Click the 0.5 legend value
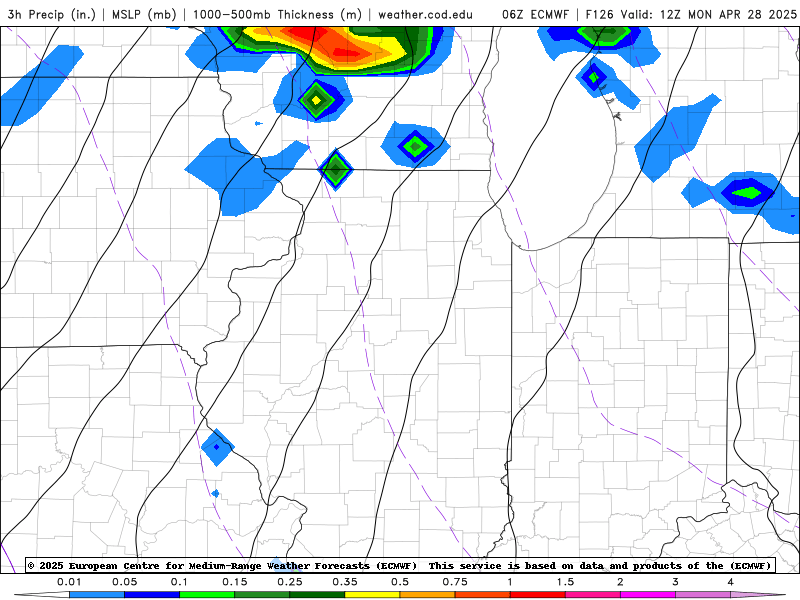 400,582
